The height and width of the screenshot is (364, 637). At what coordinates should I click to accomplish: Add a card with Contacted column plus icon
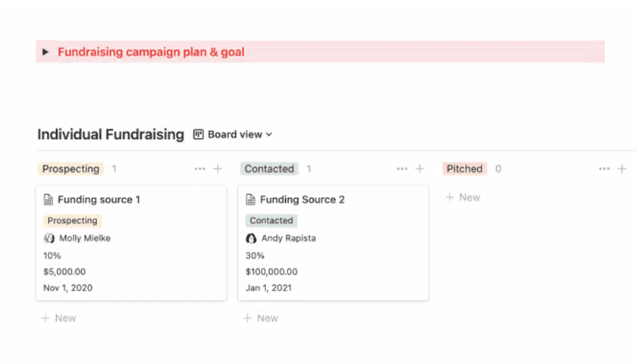click(x=420, y=169)
